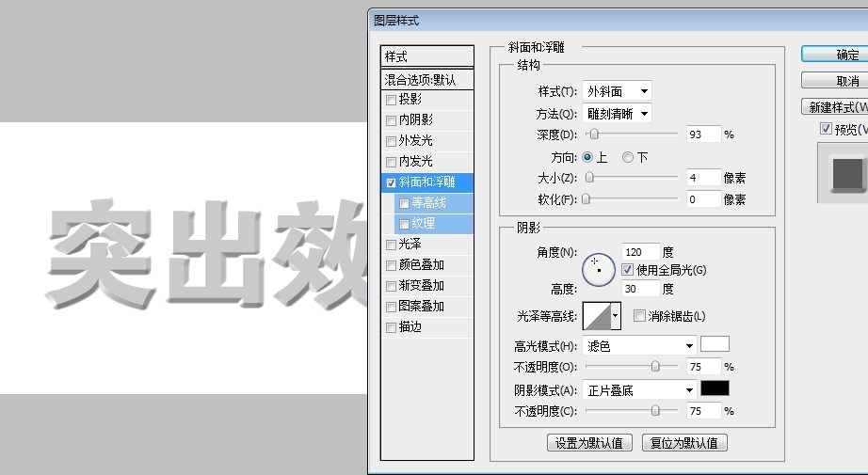
Task: Select the 投影 style entry label
Action: click(410, 100)
